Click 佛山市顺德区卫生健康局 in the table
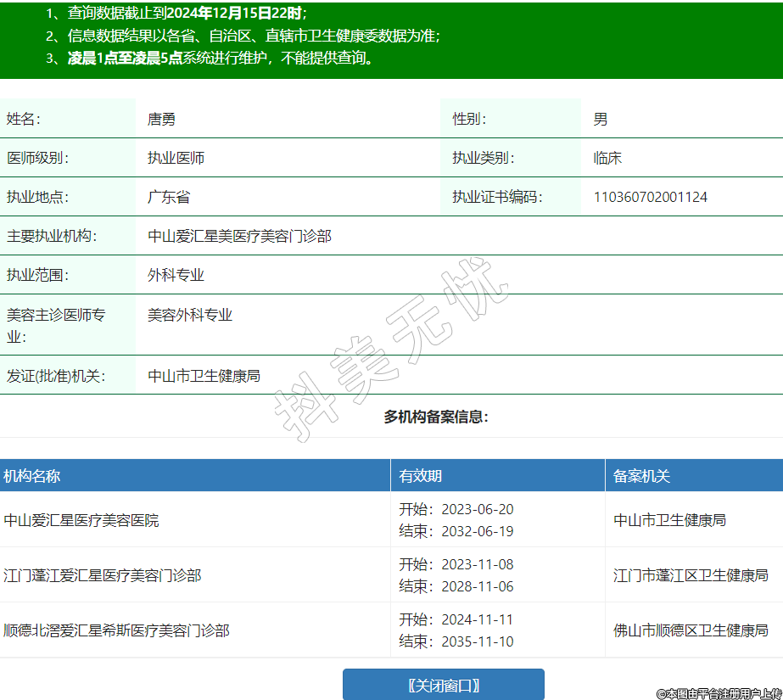 [691, 630]
